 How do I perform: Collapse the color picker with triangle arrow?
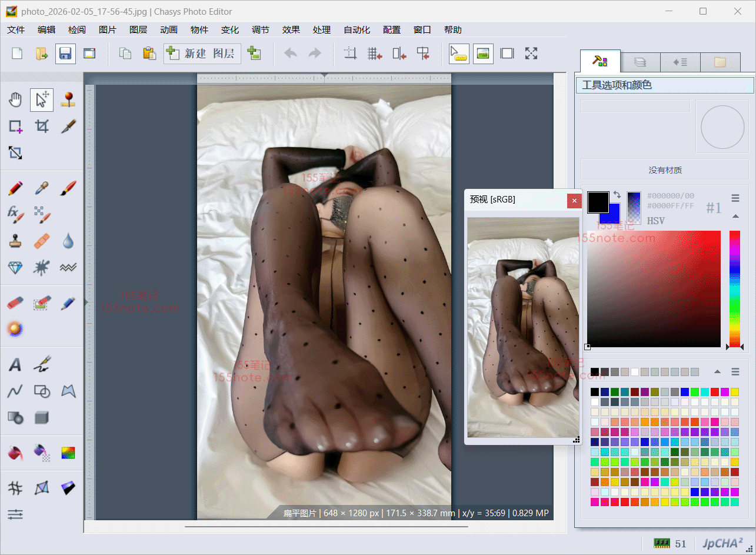(x=735, y=216)
